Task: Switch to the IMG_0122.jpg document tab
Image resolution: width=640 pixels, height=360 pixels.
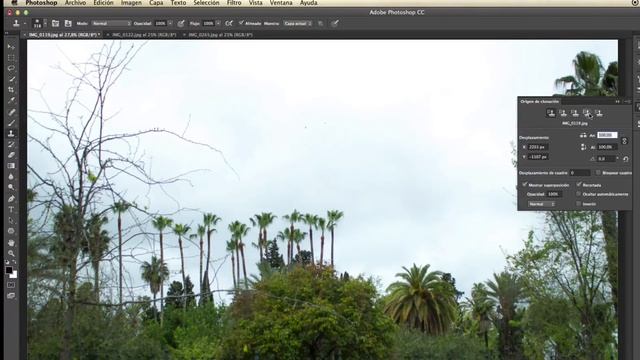Action: 144,35
